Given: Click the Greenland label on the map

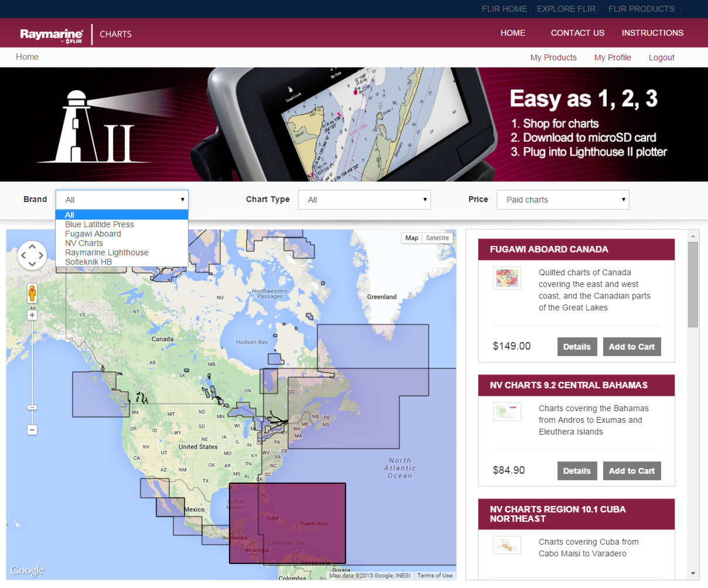Looking at the screenshot, I should point(382,297).
